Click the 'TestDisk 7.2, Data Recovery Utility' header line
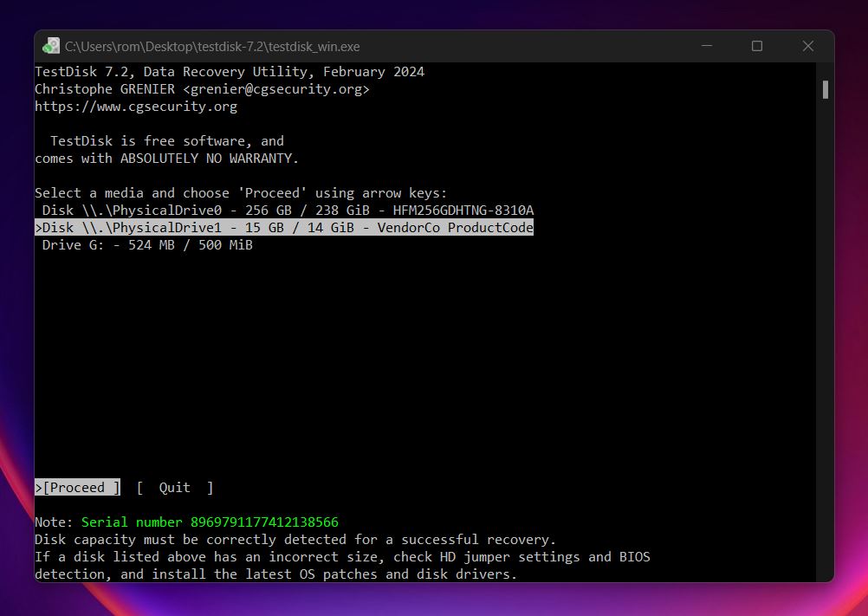This screenshot has height=616, width=868. pos(230,72)
